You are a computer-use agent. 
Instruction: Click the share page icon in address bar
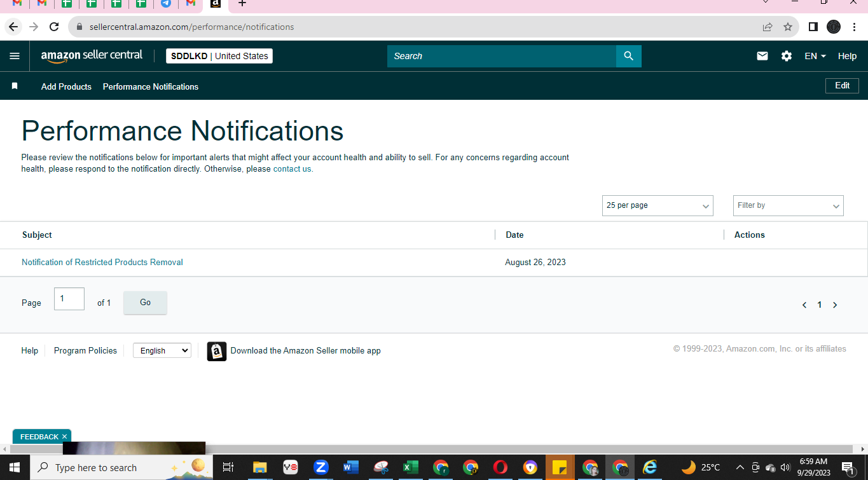(768, 27)
